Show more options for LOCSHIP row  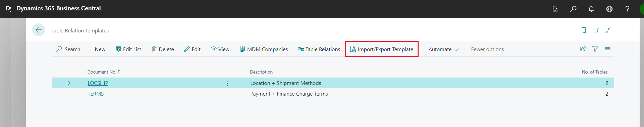point(228,83)
